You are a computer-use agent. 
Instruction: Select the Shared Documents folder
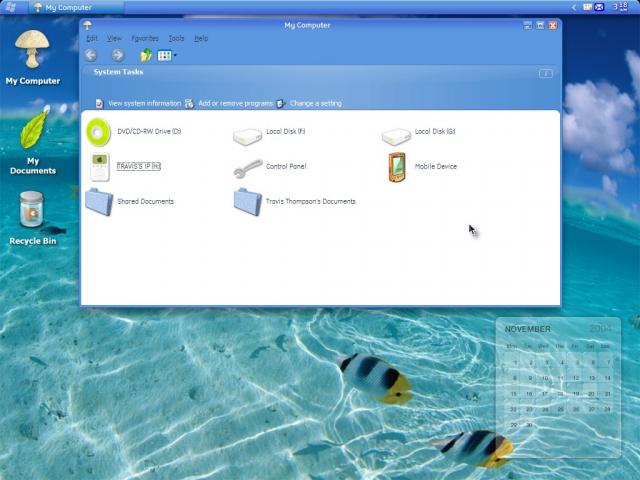click(x=99, y=202)
